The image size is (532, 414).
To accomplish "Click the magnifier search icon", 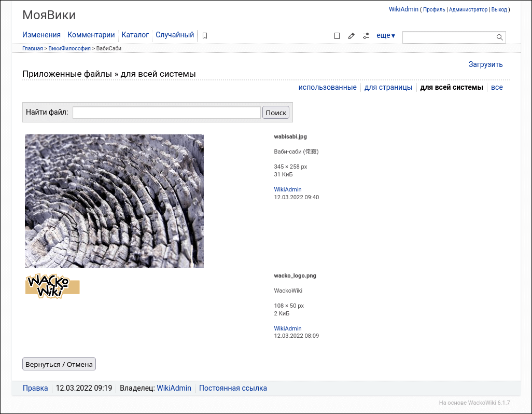I will tap(500, 37).
